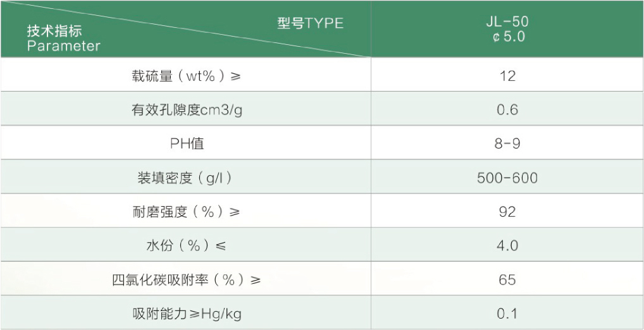
Task: Select the 水份 (%) row label
Action: [x=186, y=247]
